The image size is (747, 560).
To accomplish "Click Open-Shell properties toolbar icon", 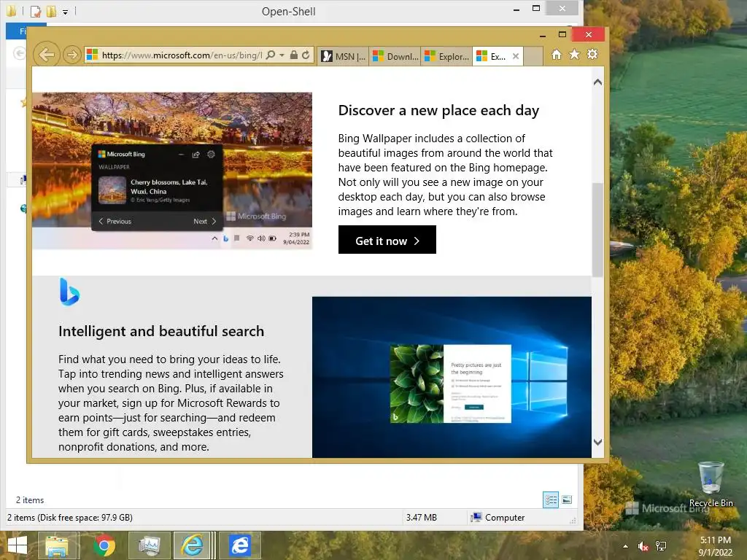I will click(x=35, y=11).
